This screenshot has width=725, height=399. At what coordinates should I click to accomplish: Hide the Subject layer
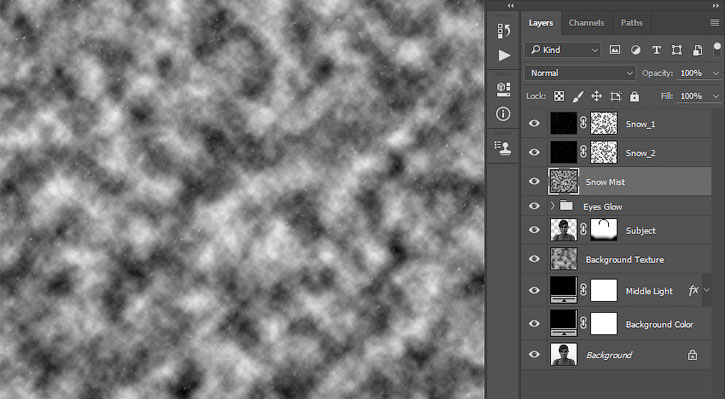pyautogui.click(x=534, y=230)
